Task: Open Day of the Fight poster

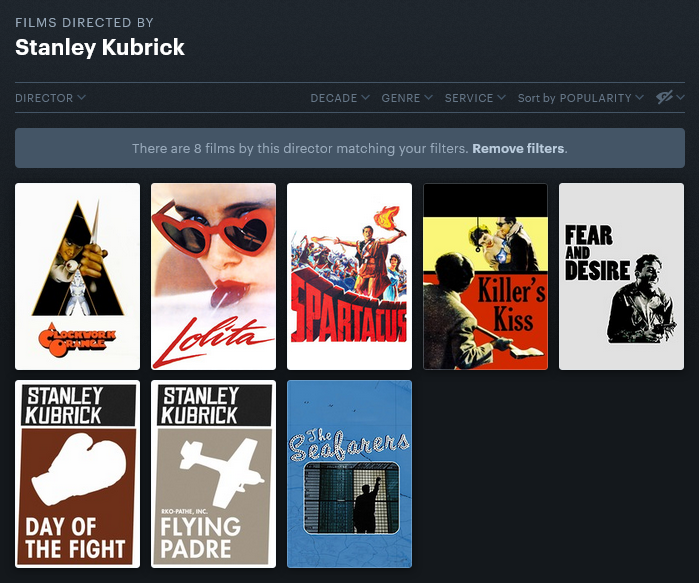Action: [x=78, y=474]
